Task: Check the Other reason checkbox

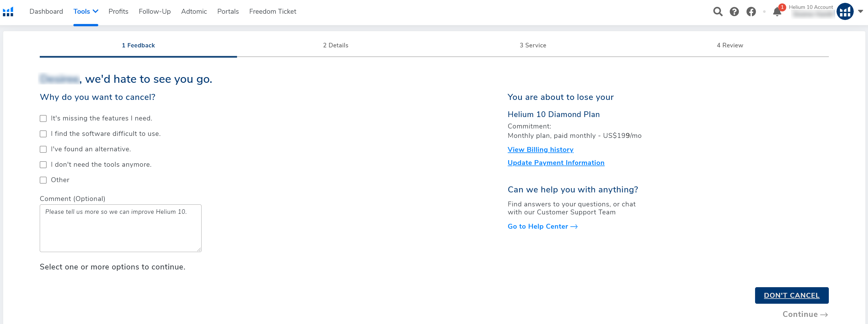Action: tap(43, 180)
